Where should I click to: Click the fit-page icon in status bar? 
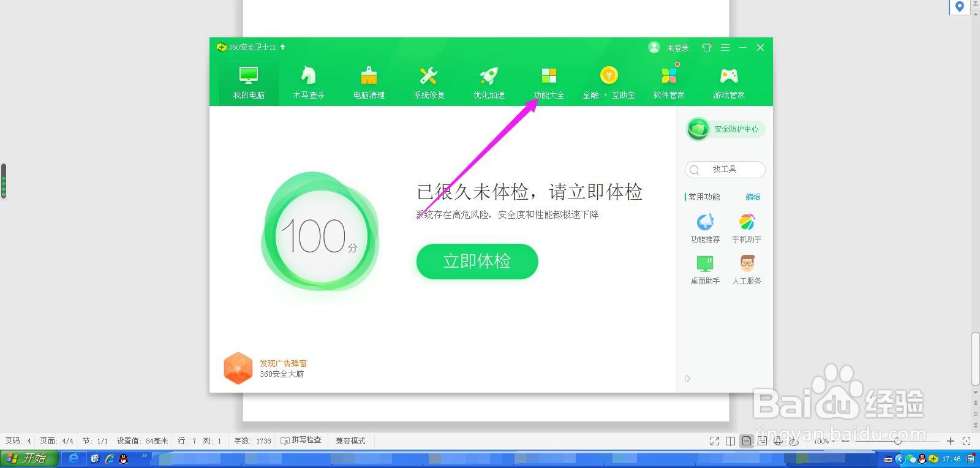tap(967, 441)
